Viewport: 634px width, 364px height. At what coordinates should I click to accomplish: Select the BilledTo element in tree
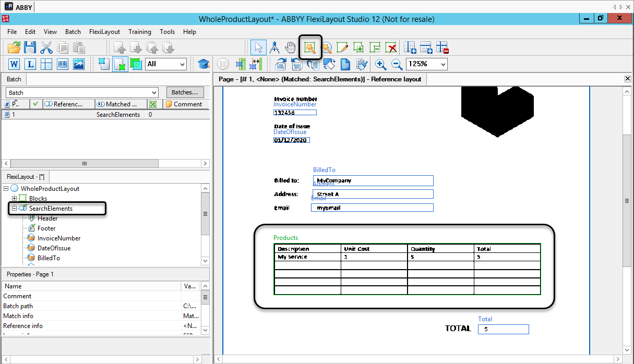[49, 258]
